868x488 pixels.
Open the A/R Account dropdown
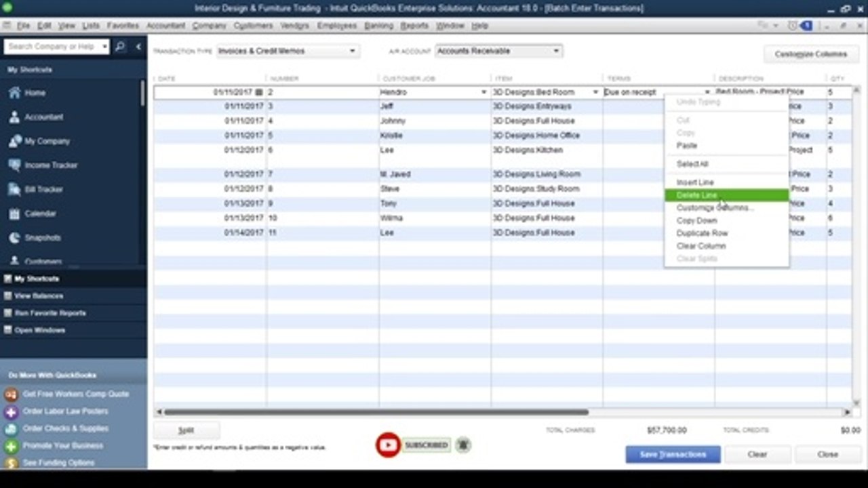[498, 52]
